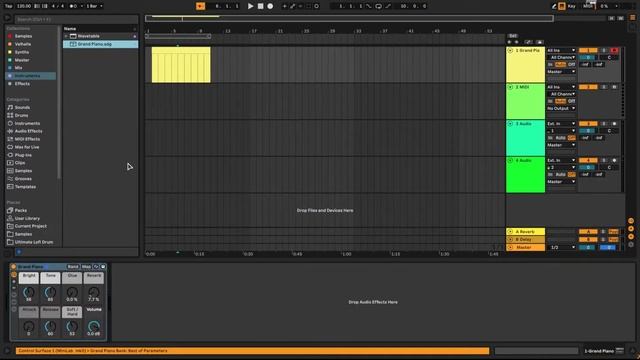Screen dimensions: 640x360
Task: Open User Library in Places
Action: click(27, 218)
